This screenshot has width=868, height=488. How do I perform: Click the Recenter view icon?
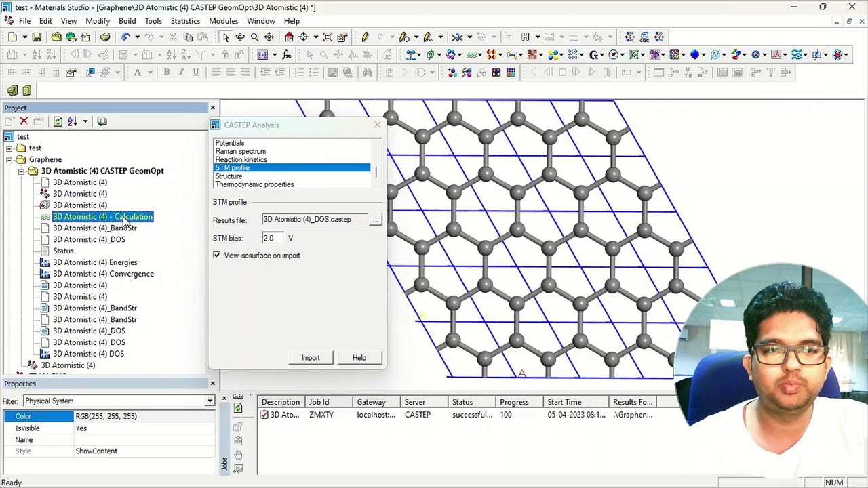click(x=303, y=37)
